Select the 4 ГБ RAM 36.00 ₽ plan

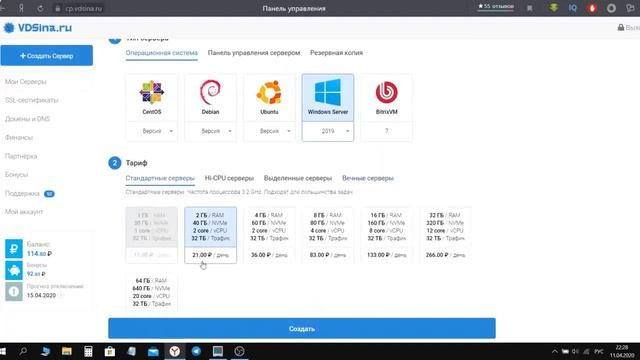click(x=269, y=235)
